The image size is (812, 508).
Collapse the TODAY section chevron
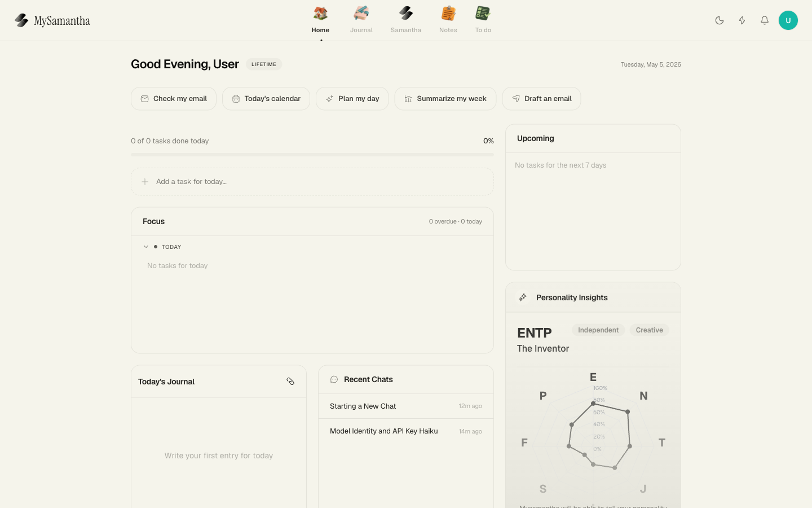tap(146, 247)
